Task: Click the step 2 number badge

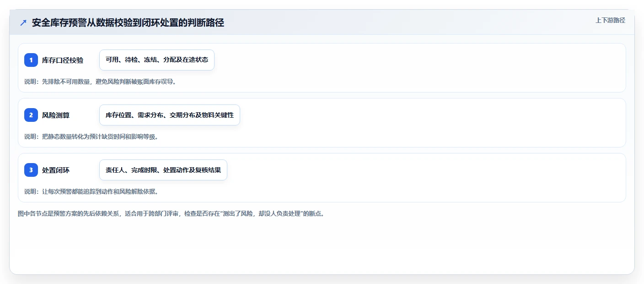Action: pyautogui.click(x=31, y=115)
